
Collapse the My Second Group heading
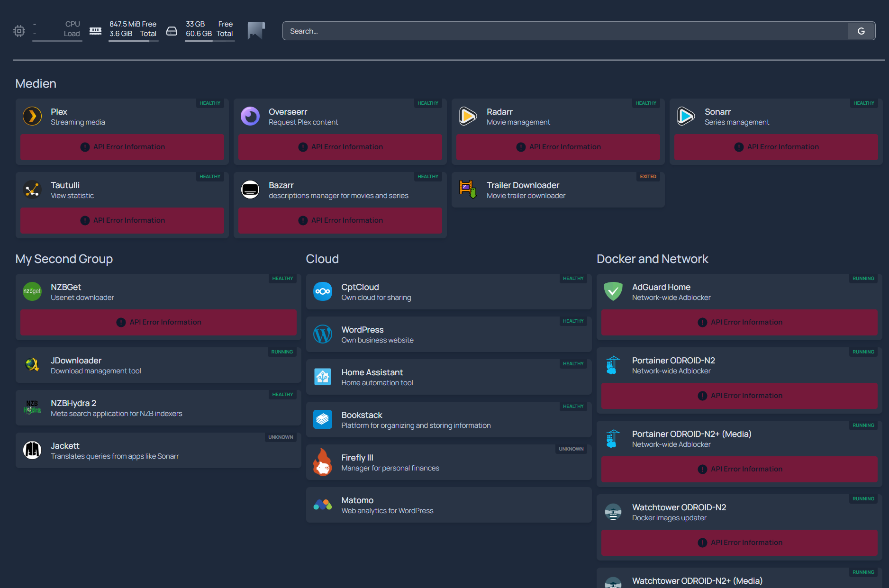[64, 259]
